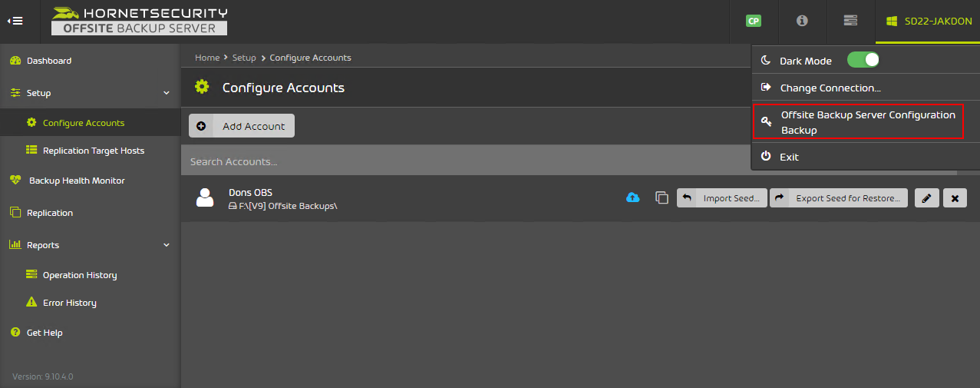Delete Dons OBS account with X icon

pos(955,197)
